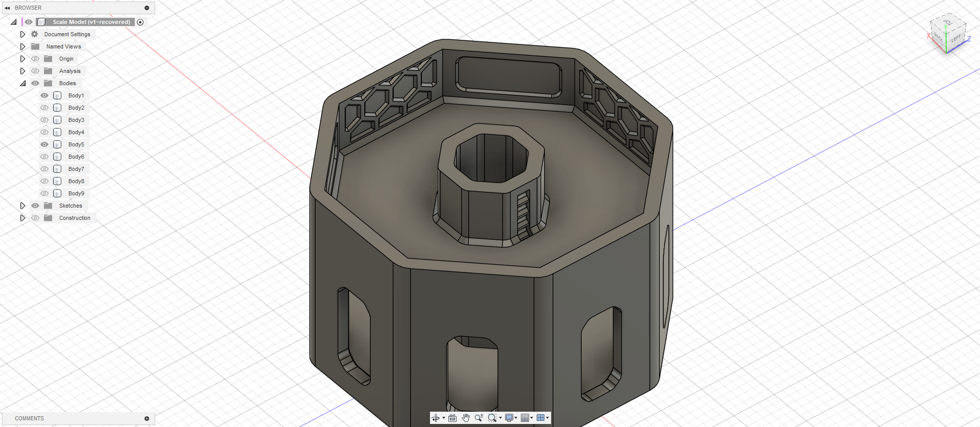Viewport: 980px width, 427px height.
Task: Click the Body9 body icon
Action: coord(58,193)
